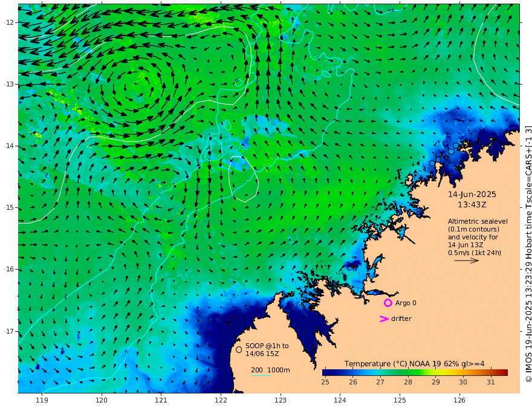Click the longitude axis label 122
This screenshot has width=532, height=411.
coord(221,400)
